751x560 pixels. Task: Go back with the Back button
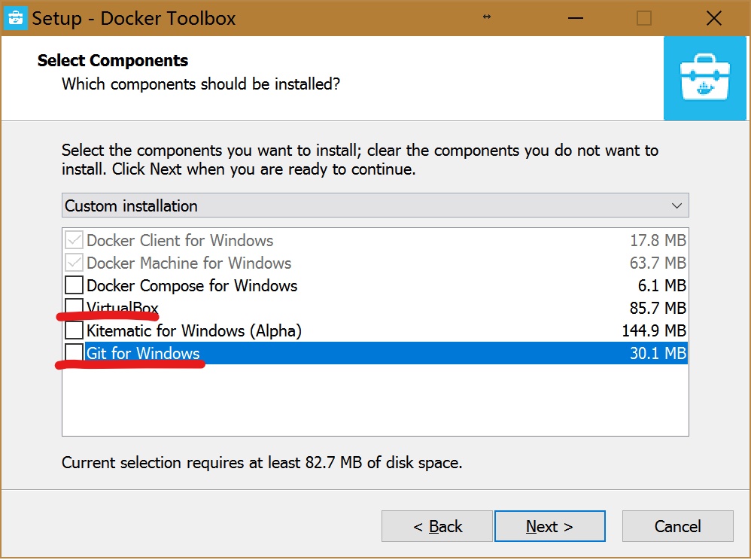point(437,526)
